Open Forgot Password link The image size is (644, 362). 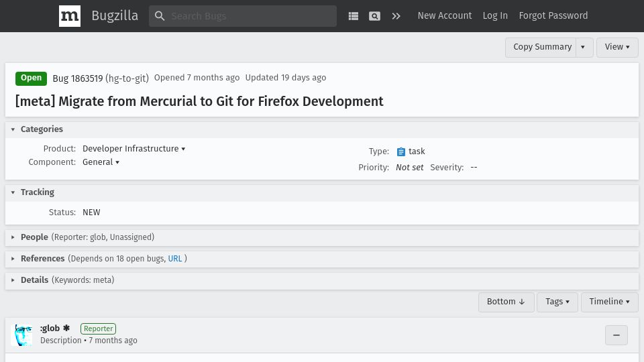pyautogui.click(x=553, y=15)
